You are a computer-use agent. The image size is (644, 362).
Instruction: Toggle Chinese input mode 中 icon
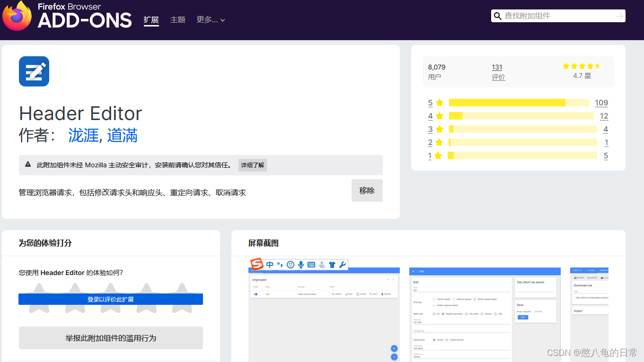270,265
